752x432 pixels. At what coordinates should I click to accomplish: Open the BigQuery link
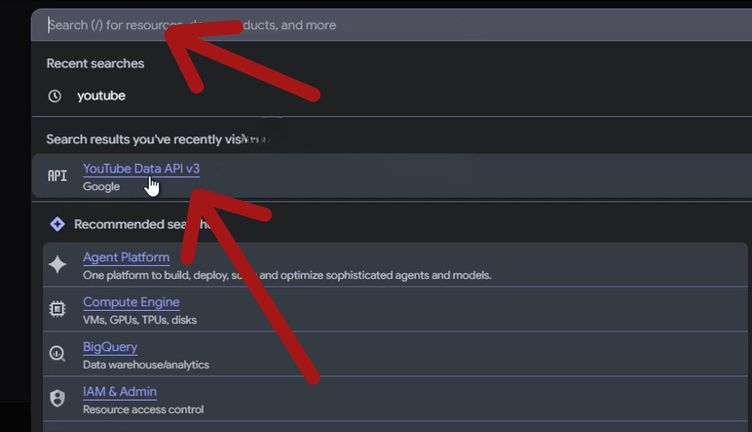point(110,347)
